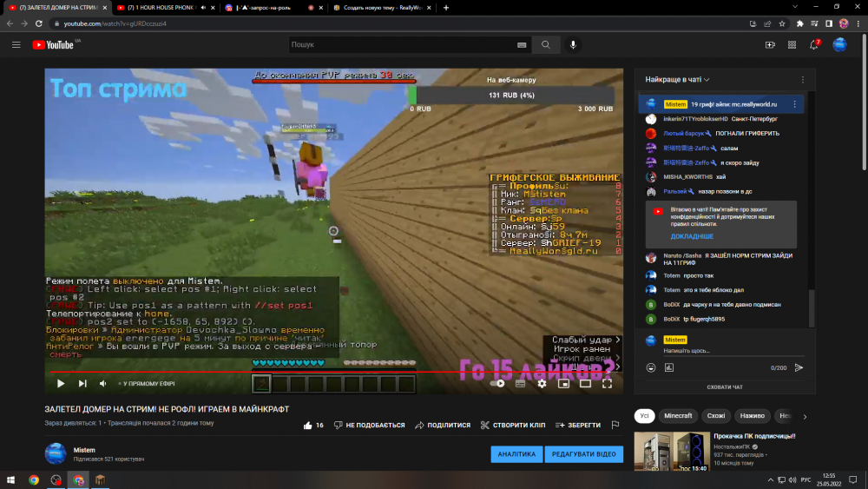Screen dimensions: 868x489
Task: Mute the video volume speaker
Action: click(103, 383)
